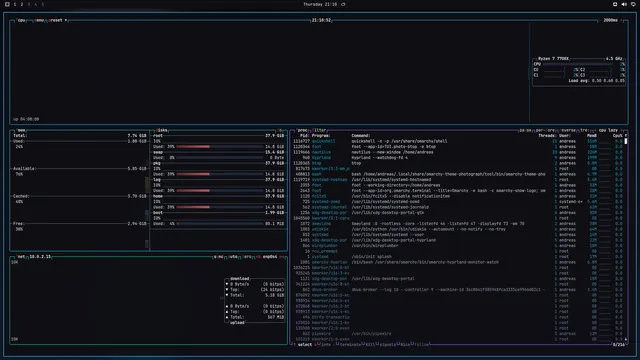The image size is (640, 360).
Task: Click the nice option in proc footer
Action: click(x=405, y=344)
